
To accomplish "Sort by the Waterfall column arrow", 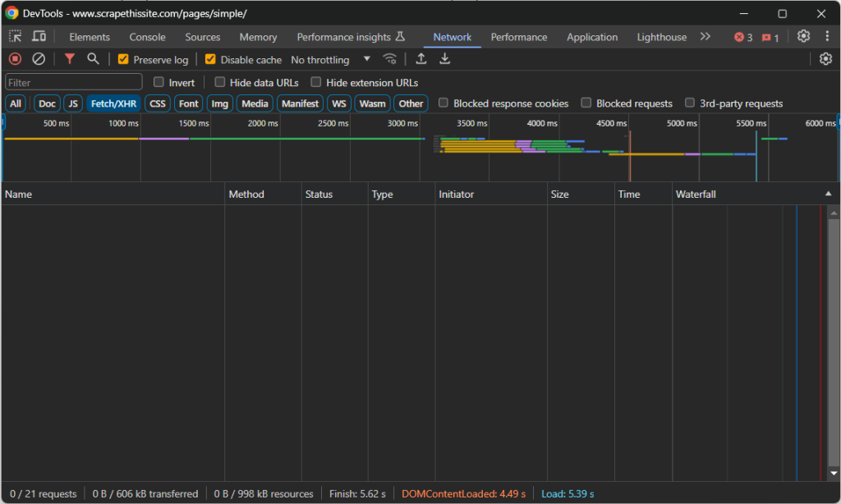I will click(x=827, y=194).
